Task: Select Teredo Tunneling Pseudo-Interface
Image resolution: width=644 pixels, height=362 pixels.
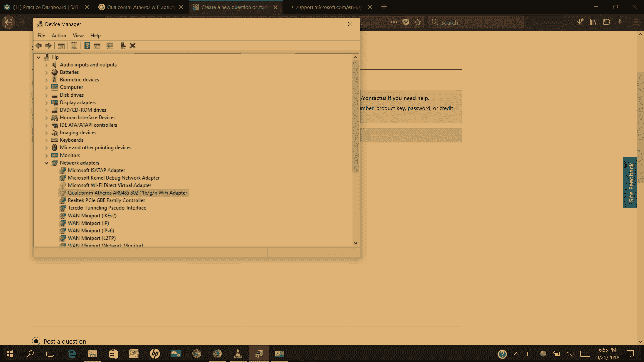Action: 107,208
